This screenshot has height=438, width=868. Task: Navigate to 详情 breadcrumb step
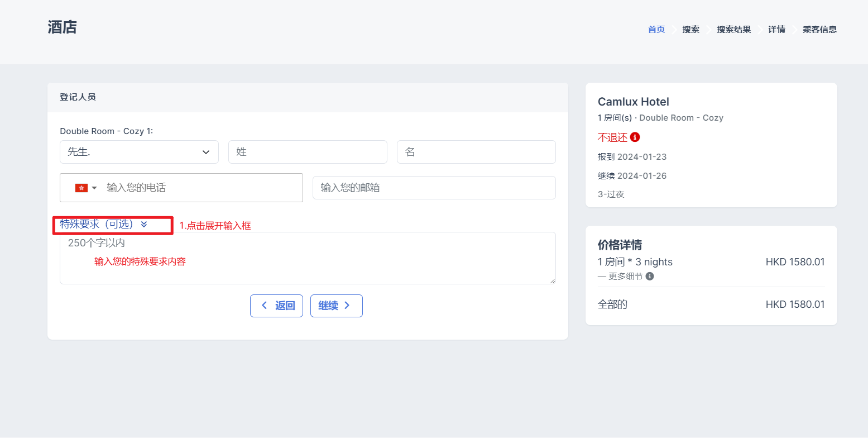776,30
